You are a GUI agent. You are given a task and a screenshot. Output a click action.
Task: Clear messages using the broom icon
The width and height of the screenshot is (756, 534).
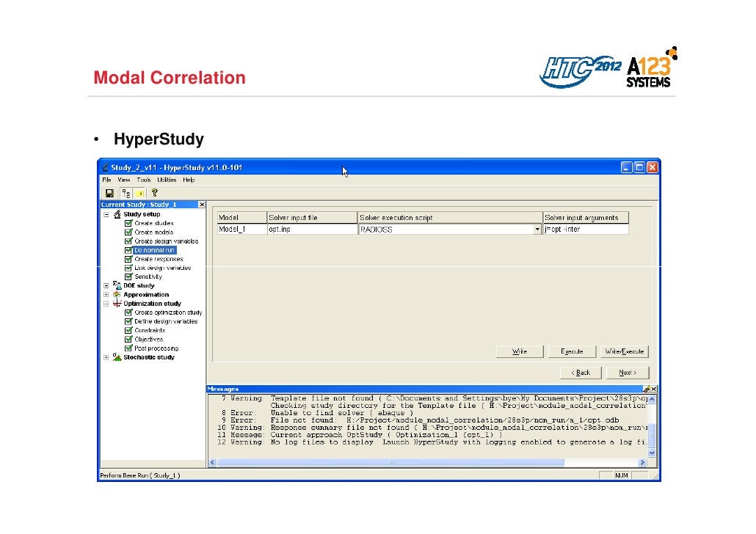pos(646,389)
